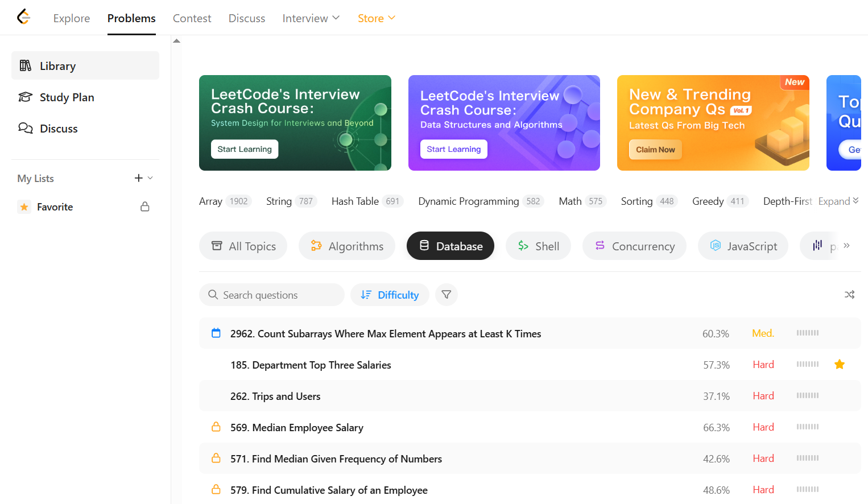Start Learning Data Structures and Algorithms course
Image resolution: width=868 pixels, height=504 pixels.
(454, 149)
